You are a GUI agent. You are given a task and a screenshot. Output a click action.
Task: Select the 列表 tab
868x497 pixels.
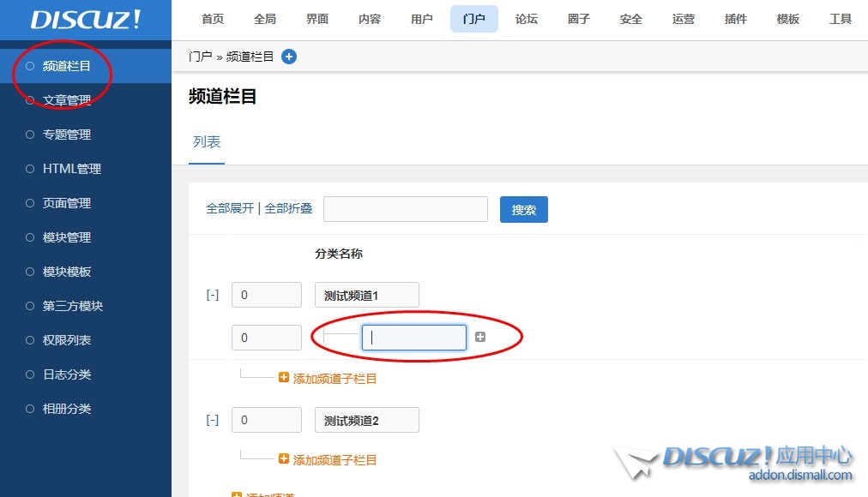(207, 142)
